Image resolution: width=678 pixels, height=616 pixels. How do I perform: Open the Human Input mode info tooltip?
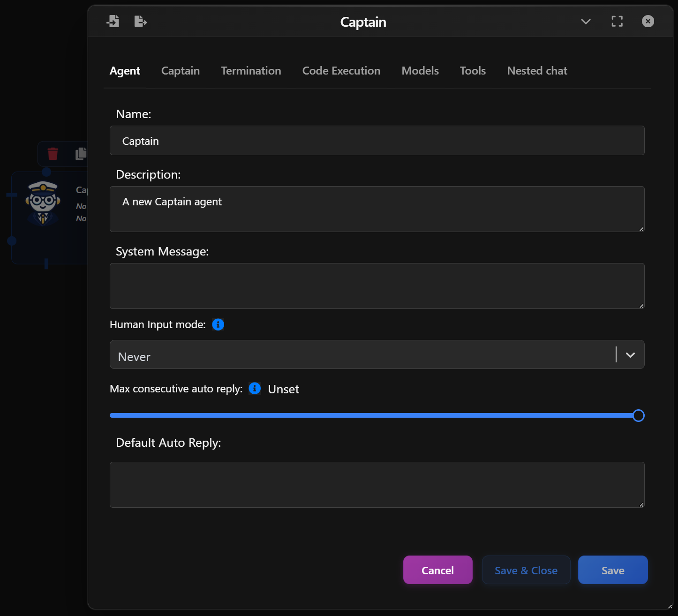[218, 324]
